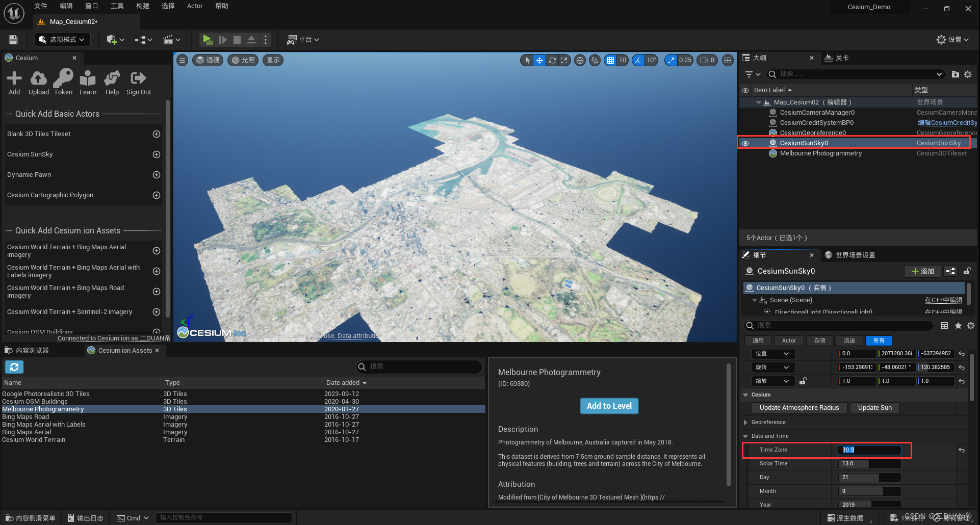Click the save level floppy disk icon
The width and height of the screenshot is (980, 525).
pyautogui.click(x=13, y=40)
